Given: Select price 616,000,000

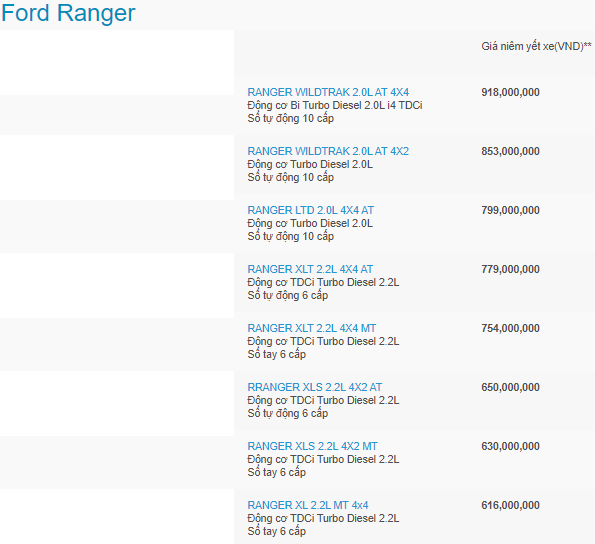Looking at the screenshot, I should tap(510, 505).
